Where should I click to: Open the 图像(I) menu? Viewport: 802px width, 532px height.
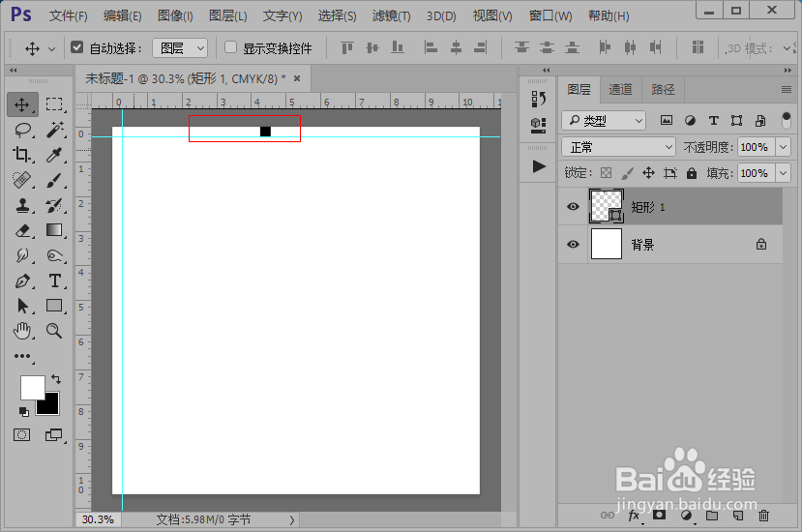click(x=175, y=15)
